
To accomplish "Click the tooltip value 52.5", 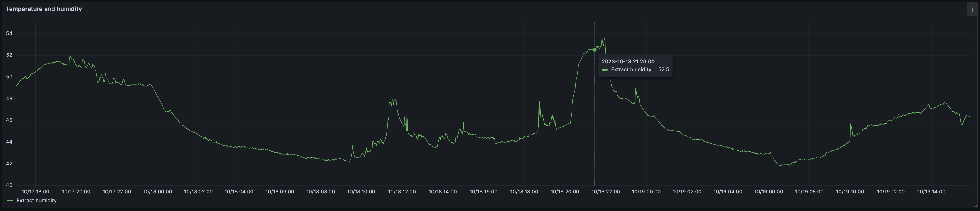I will tap(664, 69).
